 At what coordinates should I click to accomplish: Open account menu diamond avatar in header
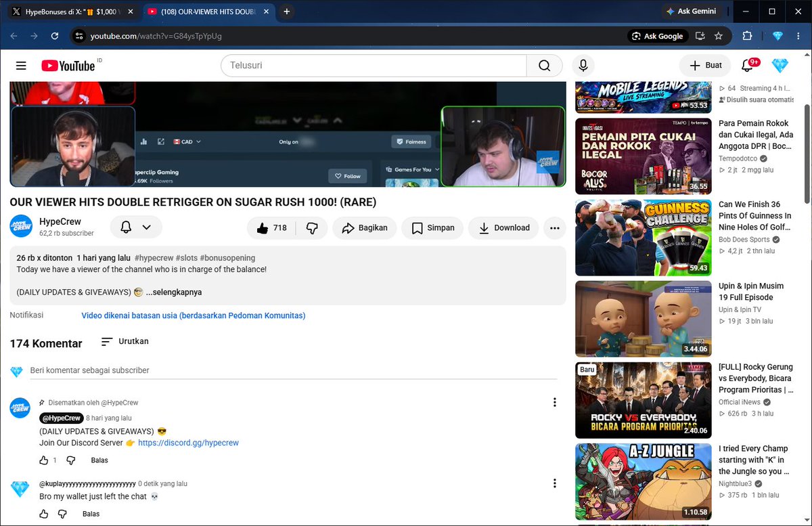(x=780, y=66)
